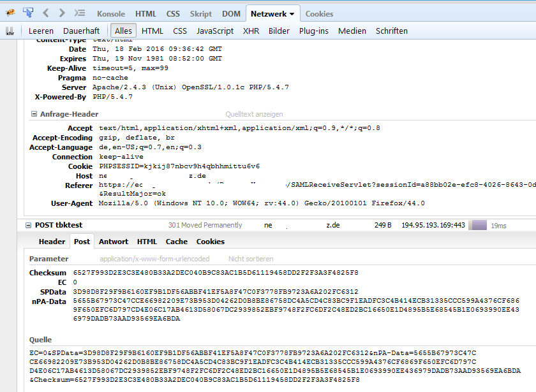Click the request timeline bar showing 19ms
The height and width of the screenshot is (392, 536).
pos(479,225)
